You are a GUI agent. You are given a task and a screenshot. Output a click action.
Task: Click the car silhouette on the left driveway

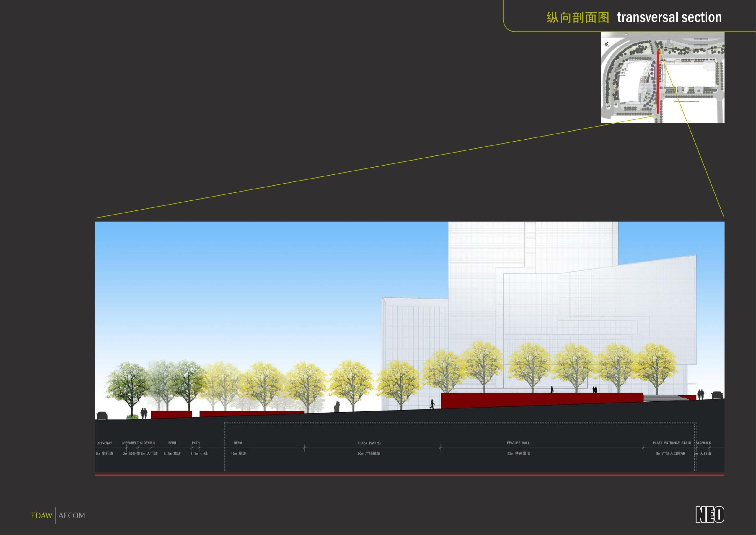[x=102, y=416]
